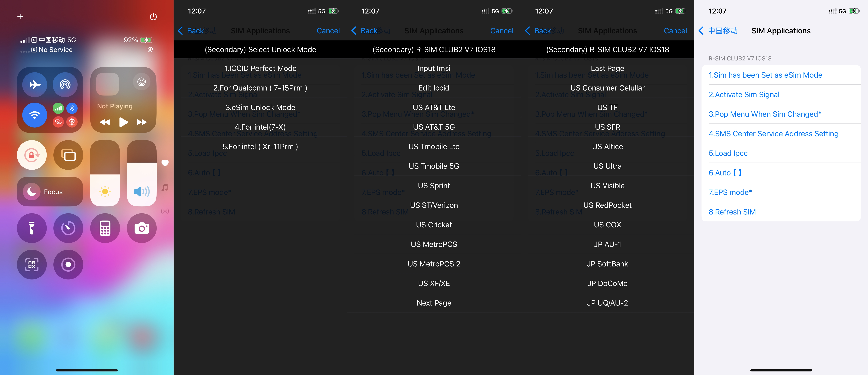868x375 pixels.
Task: Select 5.For intel (Xr-11Prm)
Action: point(260,147)
